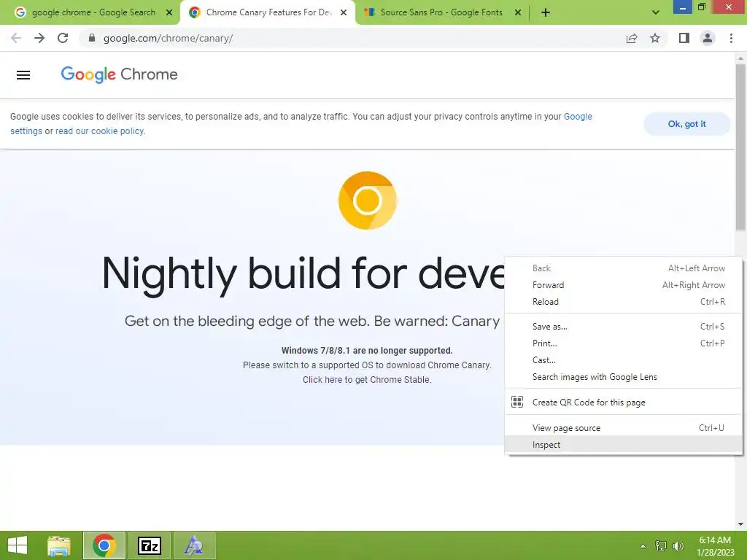The height and width of the screenshot is (560, 747).
Task: Select Print... from context menu
Action: [x=623, y=343]
